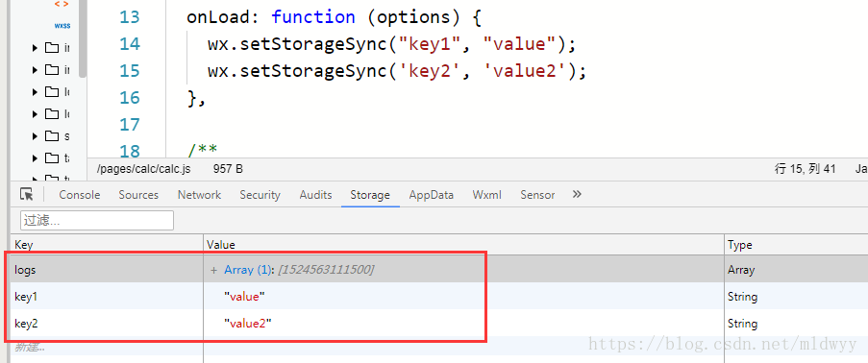Viewport: 868px width, 363px height.
Task: Click the setStorageSync "key1" code line
Action: (392, 44)
